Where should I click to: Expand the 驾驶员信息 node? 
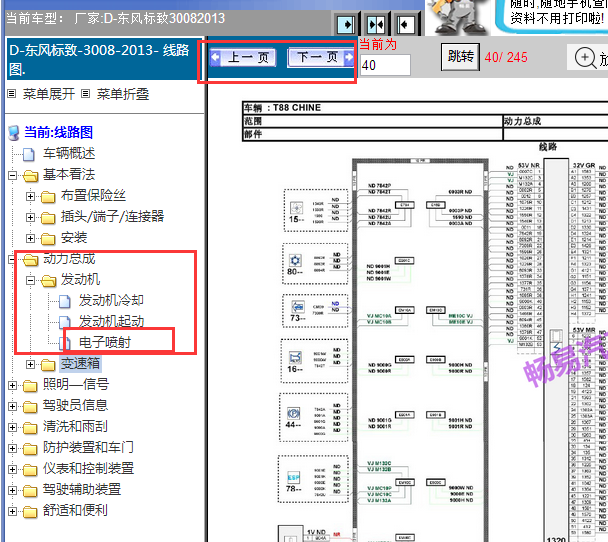click(x=12, y=406)
